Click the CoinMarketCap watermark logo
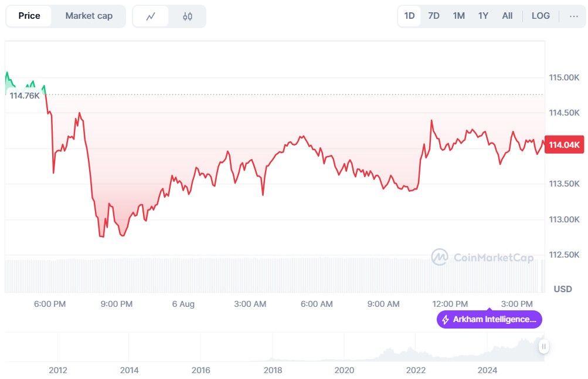This screenshot has width=588, height=379. (482, 257)
